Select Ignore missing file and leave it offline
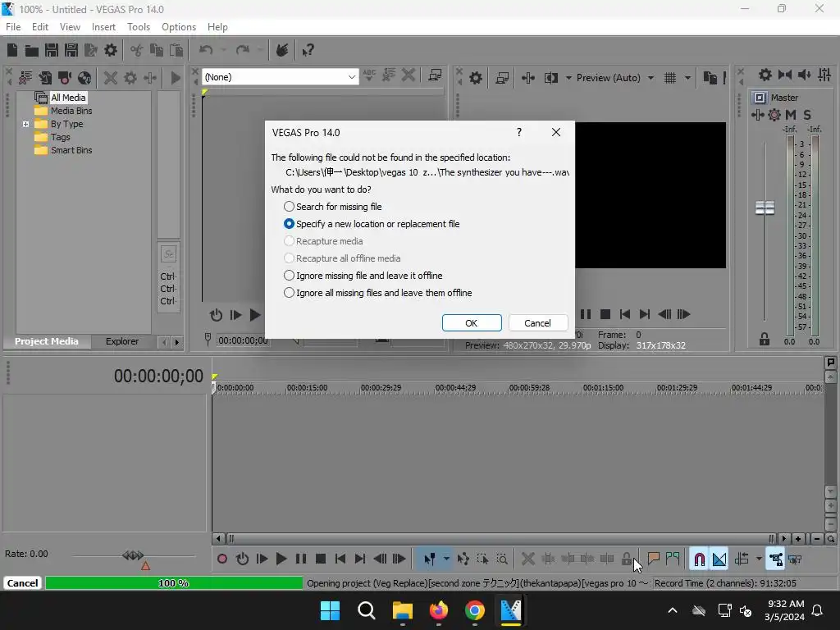 (363, 276)
